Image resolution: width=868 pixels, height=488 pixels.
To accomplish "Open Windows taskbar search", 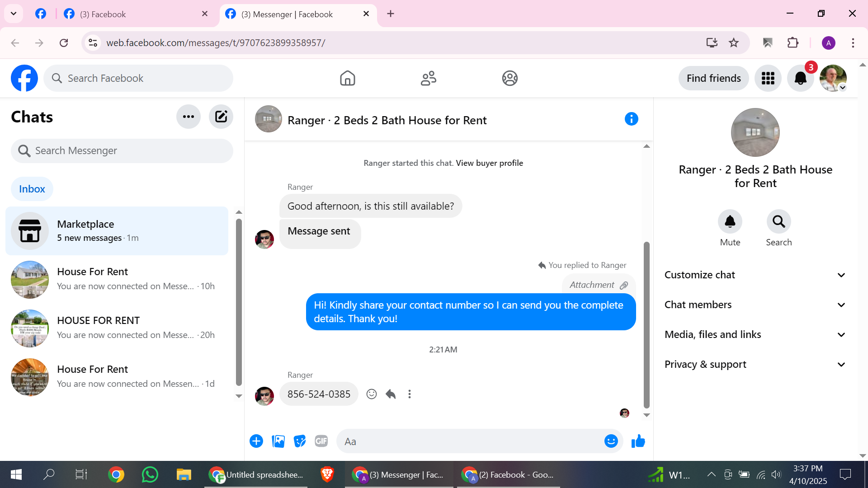I will click(x=49, y=474).
